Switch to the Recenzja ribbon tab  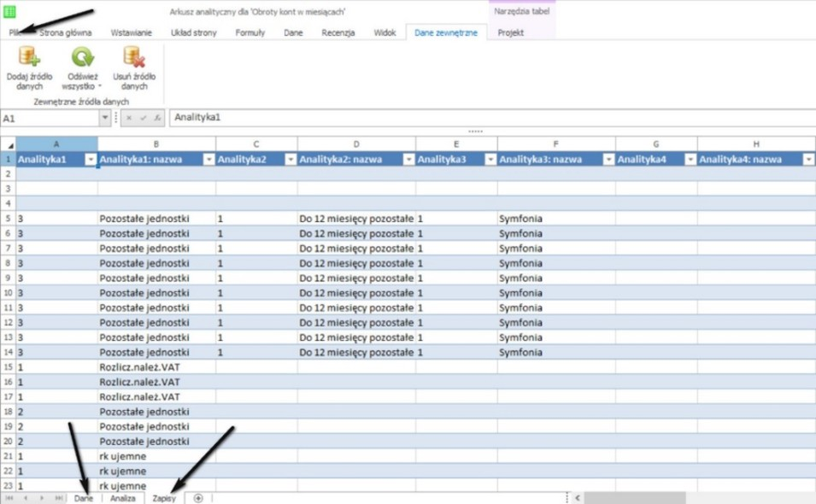click(338, 32)
